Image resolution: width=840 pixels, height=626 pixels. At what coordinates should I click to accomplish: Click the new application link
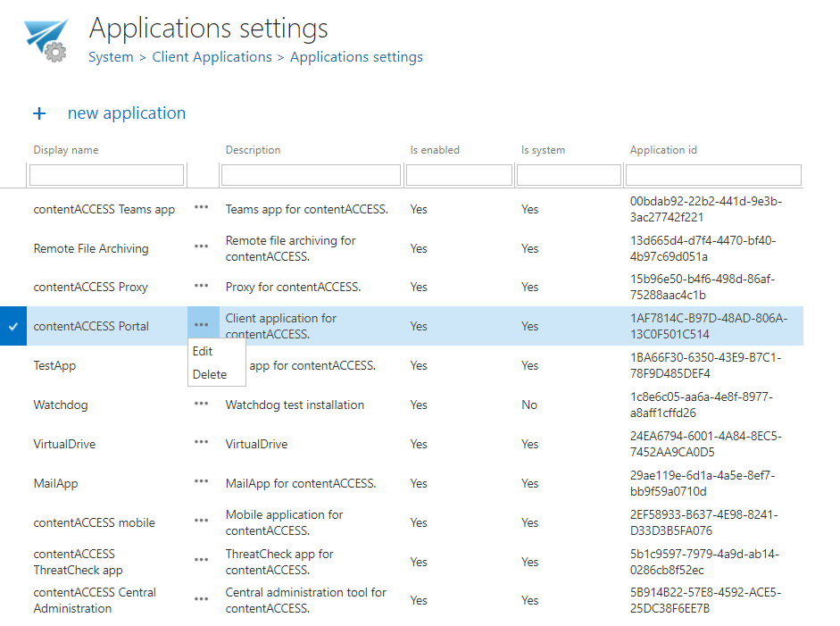point(127,113)
